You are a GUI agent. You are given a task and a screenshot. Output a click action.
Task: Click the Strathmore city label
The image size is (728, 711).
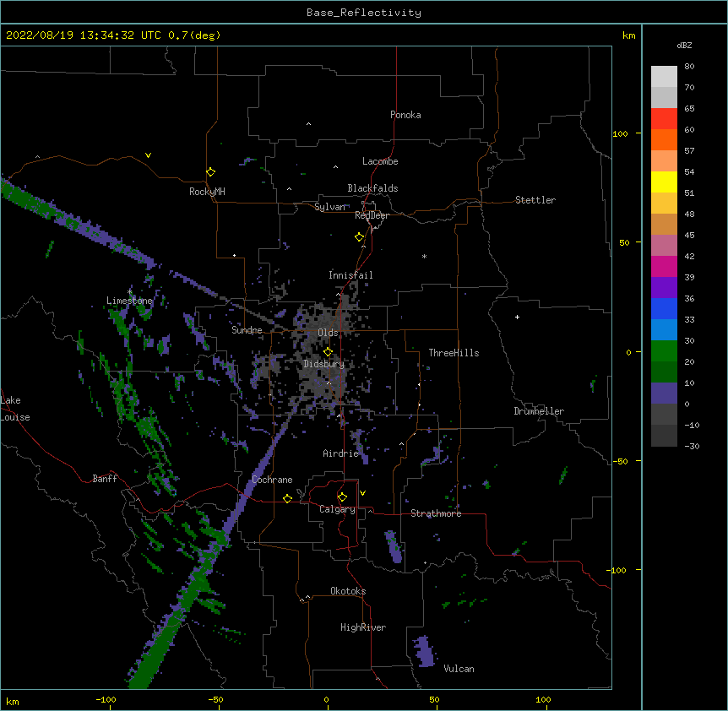pyautogui.click(x=436, y=513)
